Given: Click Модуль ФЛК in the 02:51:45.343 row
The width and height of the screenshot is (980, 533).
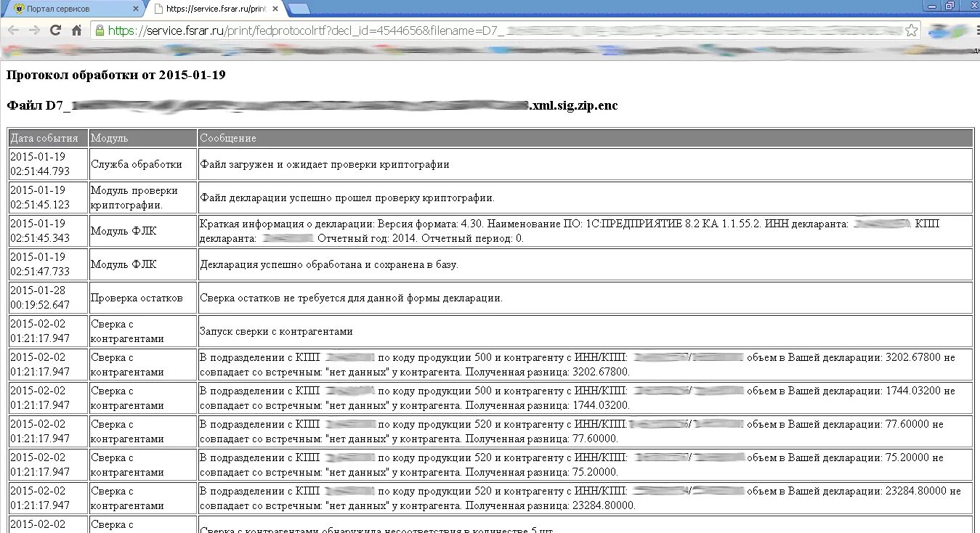Looking at the screenshot, I should click(143, 231).
